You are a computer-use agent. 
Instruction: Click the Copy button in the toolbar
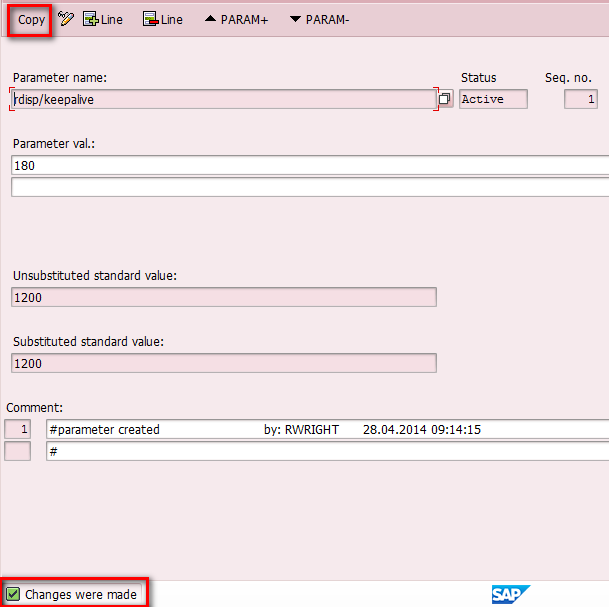31,20
